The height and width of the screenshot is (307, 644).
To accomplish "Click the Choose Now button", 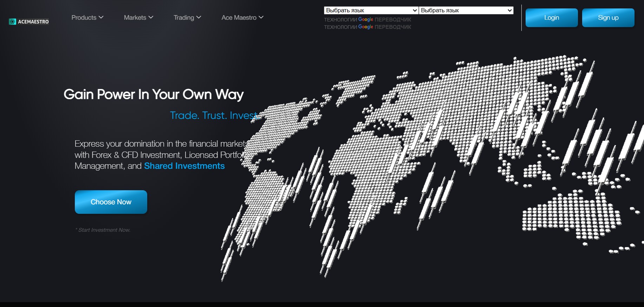I will (x=111, y=202).
